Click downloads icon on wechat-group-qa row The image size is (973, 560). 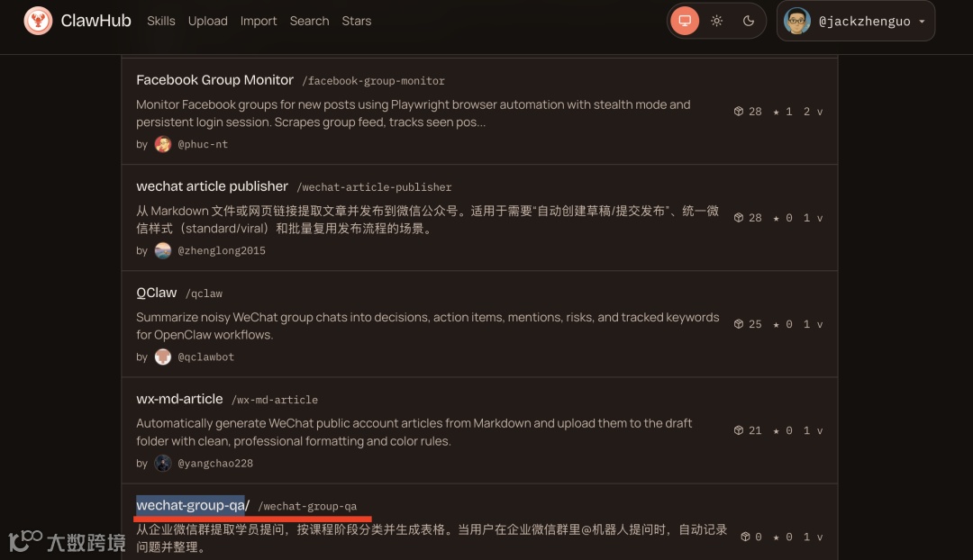[745, 537]
